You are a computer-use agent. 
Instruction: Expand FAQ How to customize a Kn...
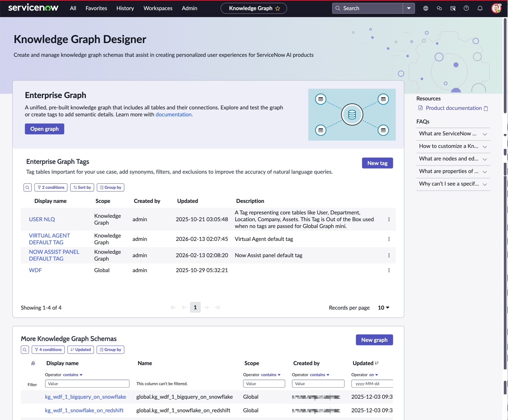(453, 146)
